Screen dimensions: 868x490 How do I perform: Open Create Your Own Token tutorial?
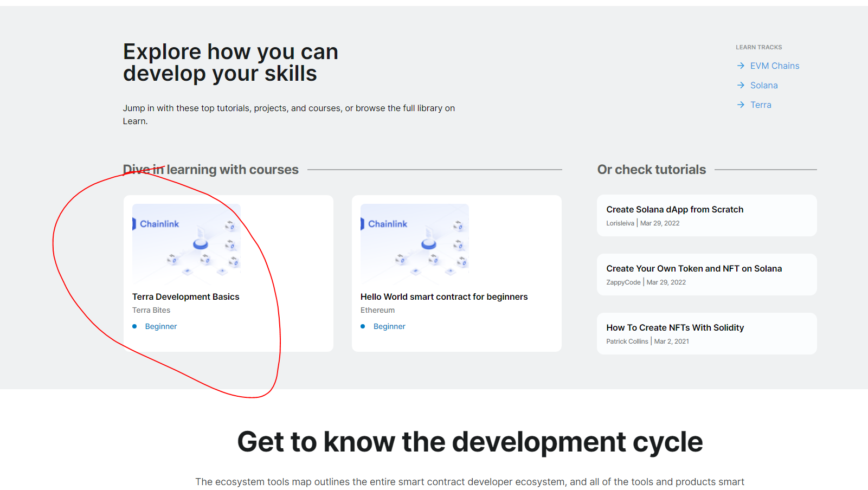(694, 268)
